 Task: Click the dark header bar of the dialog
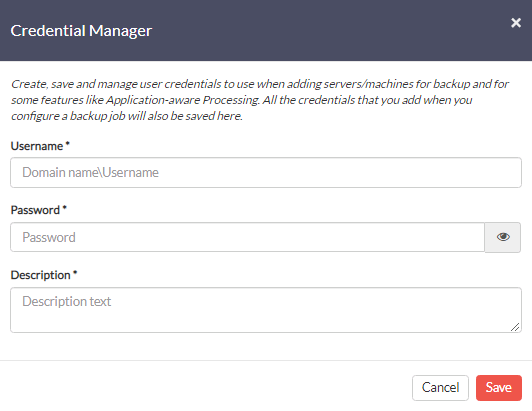[x=266, y=31]
